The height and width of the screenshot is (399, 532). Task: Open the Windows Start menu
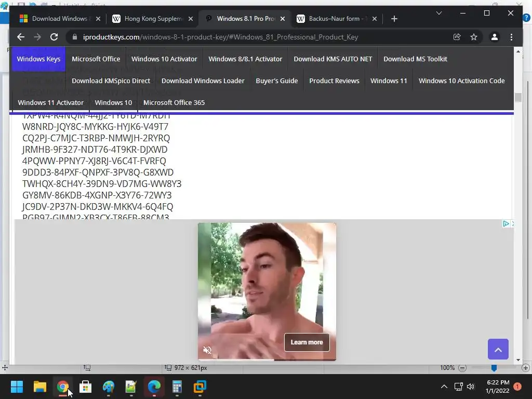pyautogui.click(x=17, y=387)
